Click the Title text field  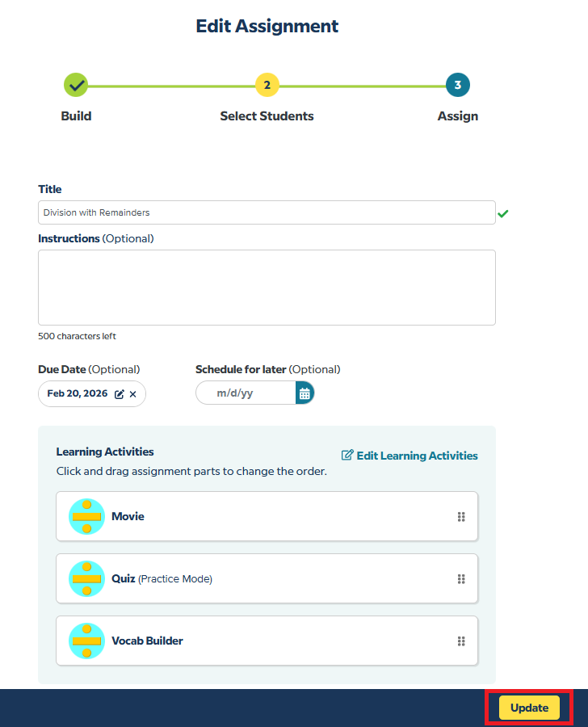tap(267, 212)
